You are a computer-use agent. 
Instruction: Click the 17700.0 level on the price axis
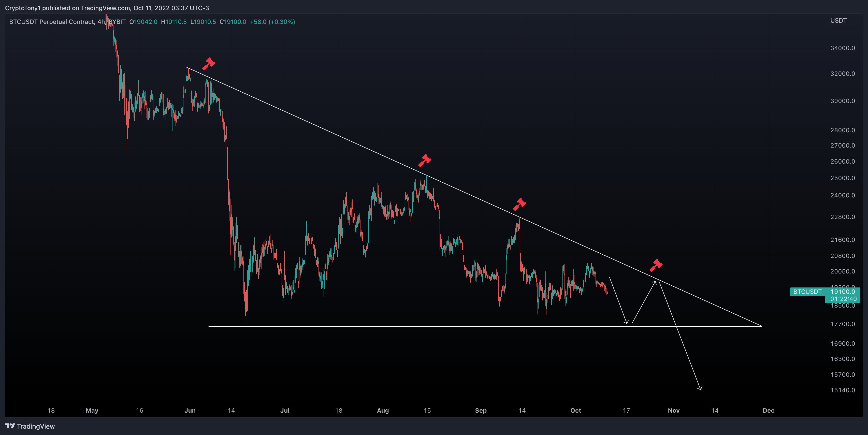(842, 324)
